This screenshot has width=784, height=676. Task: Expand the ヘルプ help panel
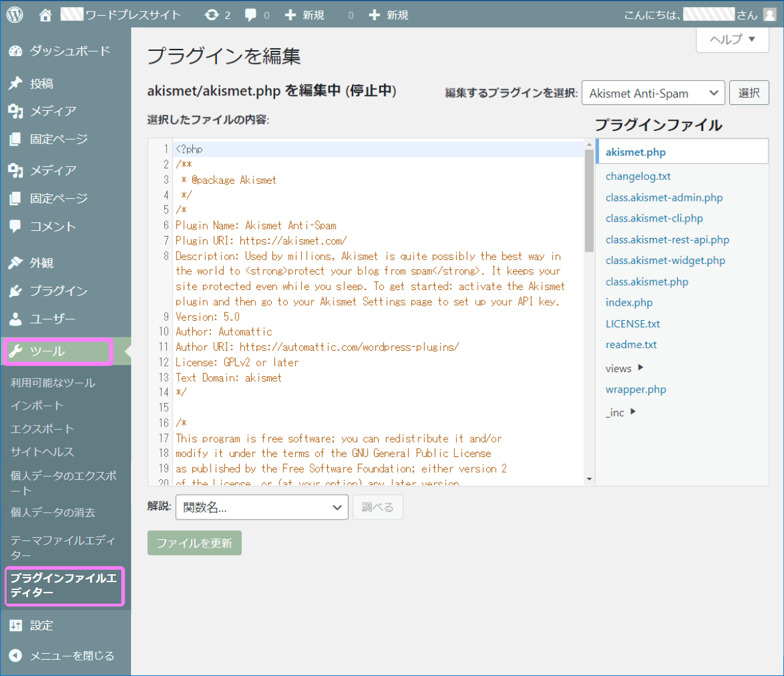pyautogui.click(x=732, y=40)
